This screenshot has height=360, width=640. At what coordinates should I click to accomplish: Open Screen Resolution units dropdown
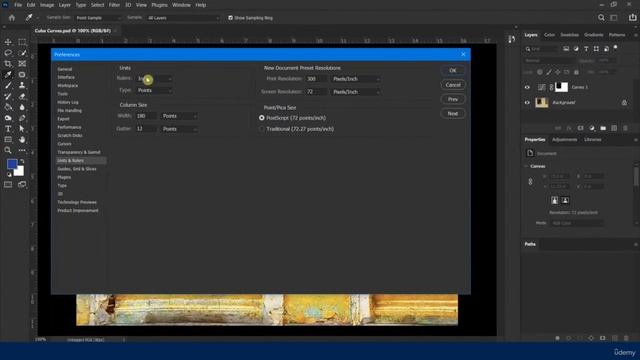click(356, 92)
